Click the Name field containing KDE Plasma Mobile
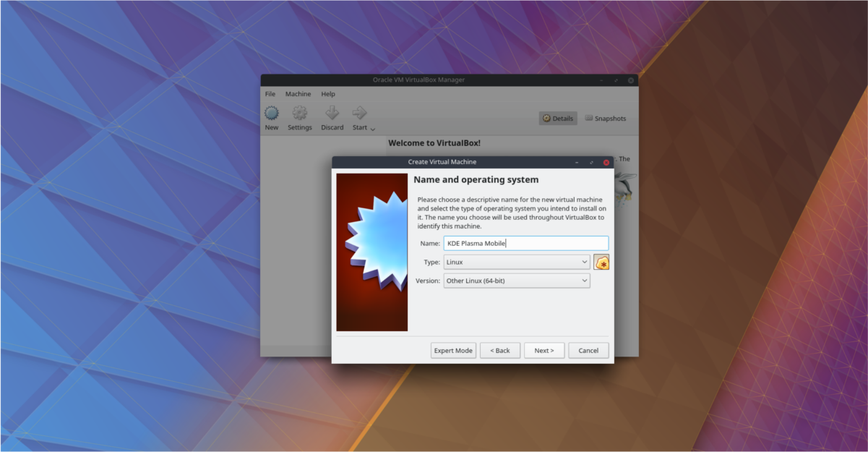This screenshot has height=452, width=868. click(x=526, y=244)
